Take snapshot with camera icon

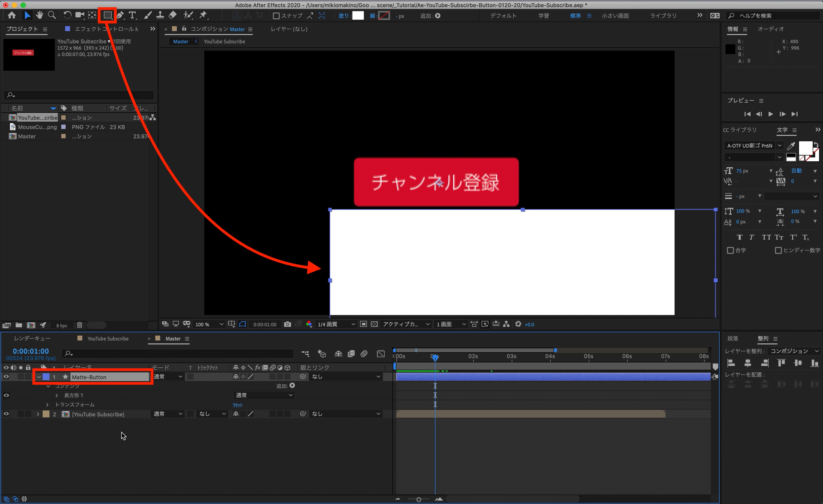[287, 324]
